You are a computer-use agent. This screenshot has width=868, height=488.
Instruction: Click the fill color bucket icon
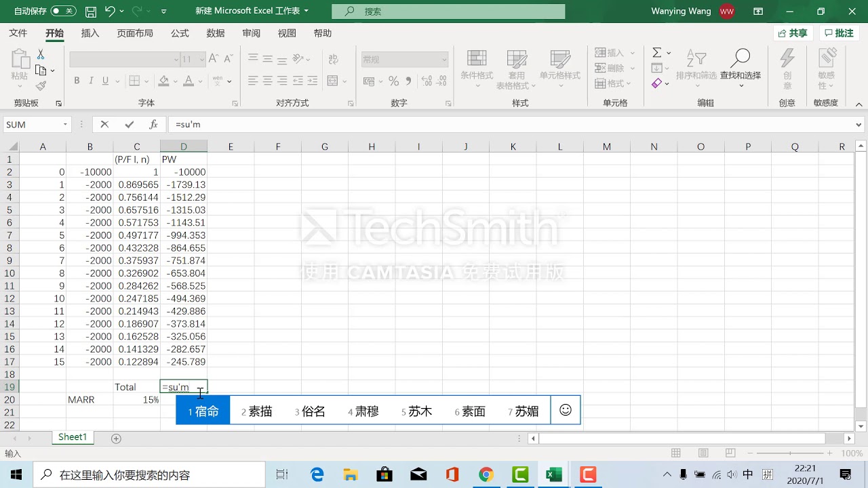(x=163, y=81)
